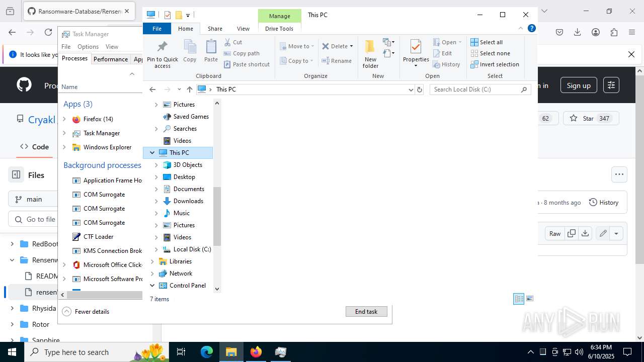Expand the Documents tree node
The width and height of the screenshot is (644, 362).
(x=156, y=189)
